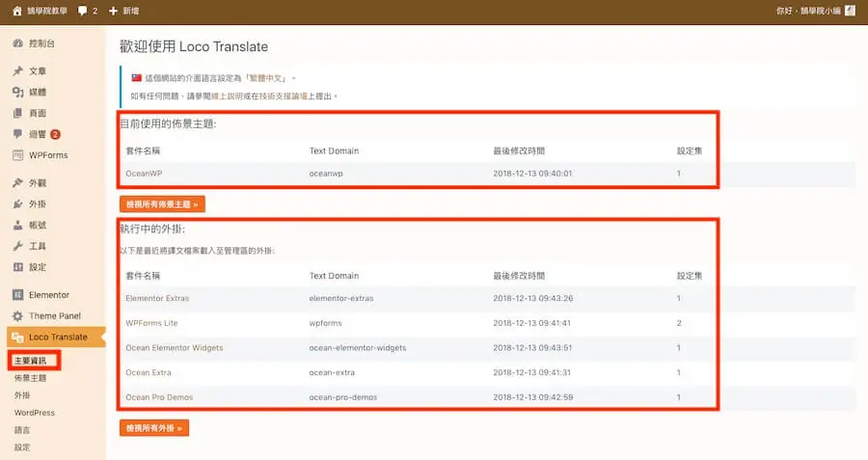Click the Theme Panel gear icon
Screen dimensions: 868x460
[18, 315]
